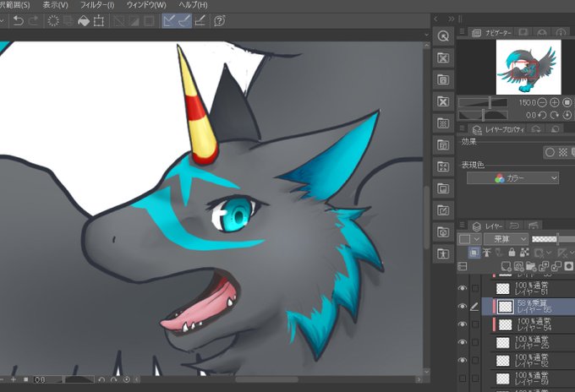Screen dimensions: 575x392
Task: Open the 乗算 blending mode dropdown
Action: 506,239
